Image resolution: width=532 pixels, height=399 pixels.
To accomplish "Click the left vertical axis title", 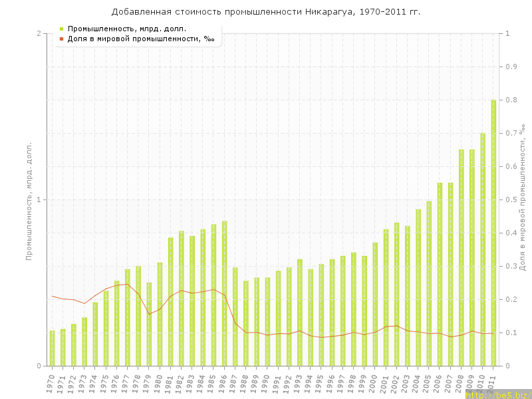I will pos(29,199).
